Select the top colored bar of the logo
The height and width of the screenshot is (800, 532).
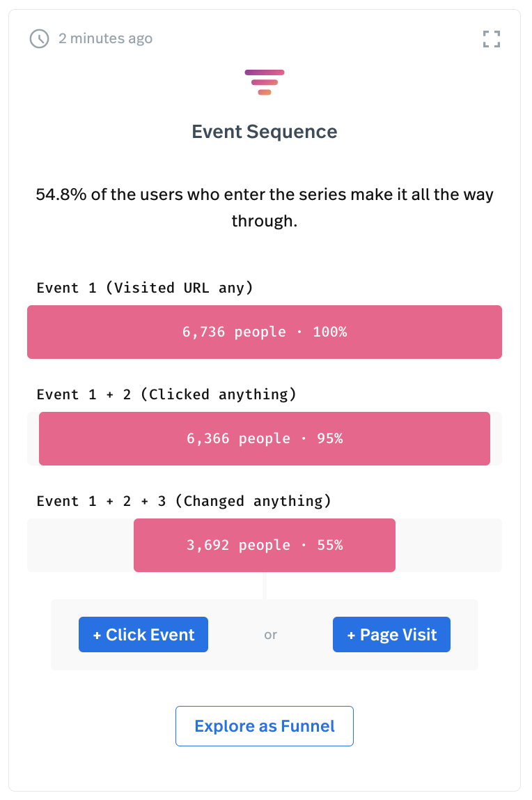pyautogui.click(x=265, y=72)
